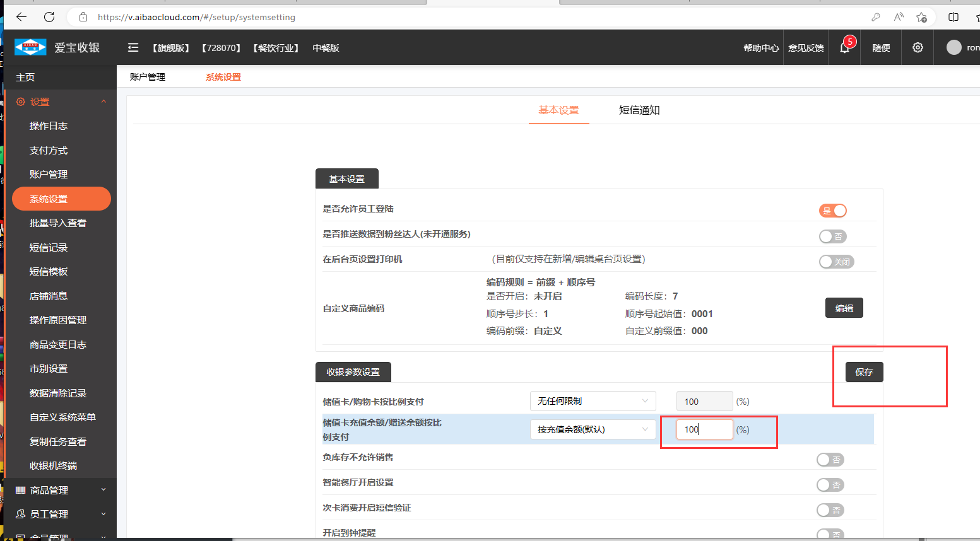Open the settings gear in header
The width and height of the screenshot is (980, 541).
click(918, 48)
